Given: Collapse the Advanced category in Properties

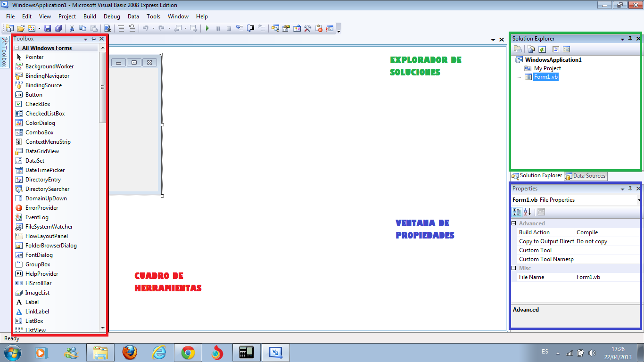Looking at the screenshot, I should tap(513, 223).
